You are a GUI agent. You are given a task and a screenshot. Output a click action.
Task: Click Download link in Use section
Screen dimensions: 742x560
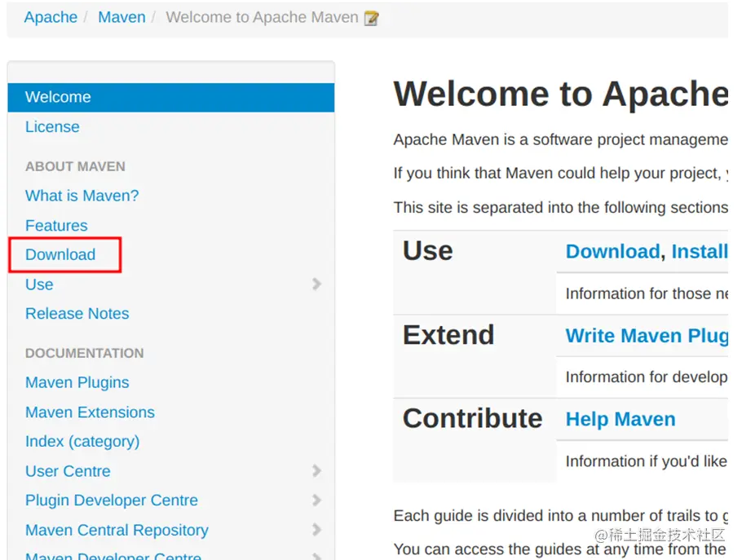[613, 251]
